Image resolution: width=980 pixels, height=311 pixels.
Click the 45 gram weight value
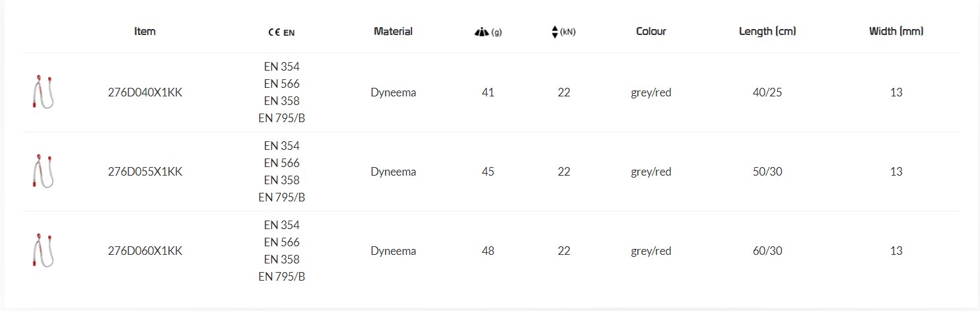[x=488, y=172]
